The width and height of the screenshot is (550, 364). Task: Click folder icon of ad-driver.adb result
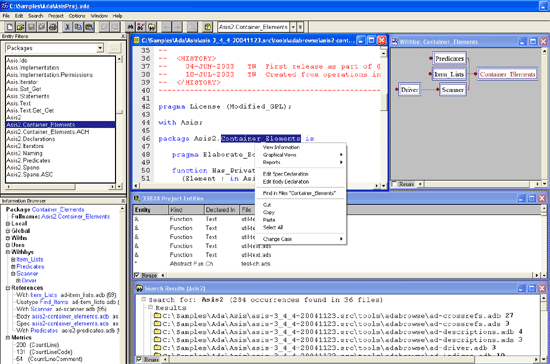point(157,348)
